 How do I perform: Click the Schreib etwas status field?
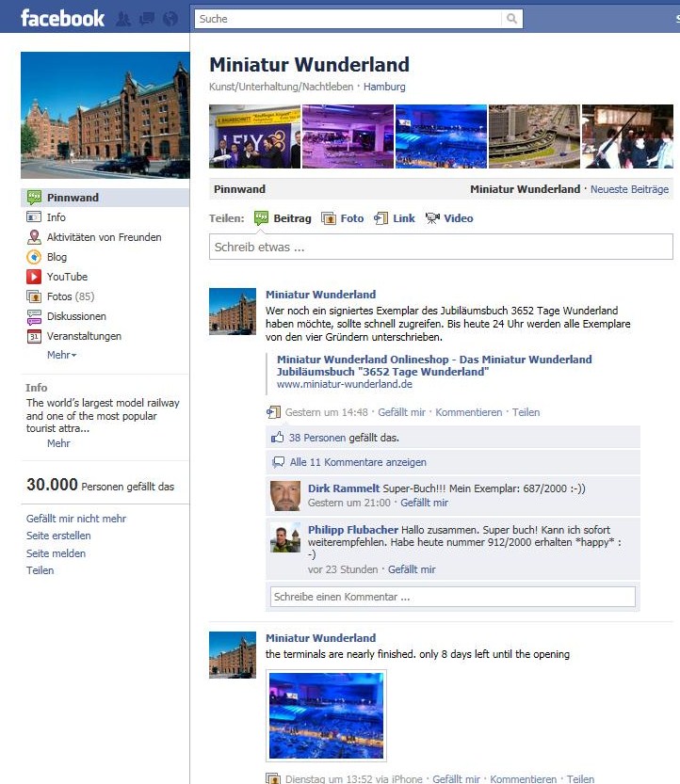(441, 247)
